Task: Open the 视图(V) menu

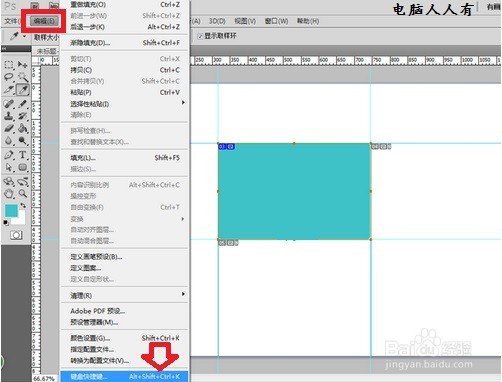Action: 245,21
